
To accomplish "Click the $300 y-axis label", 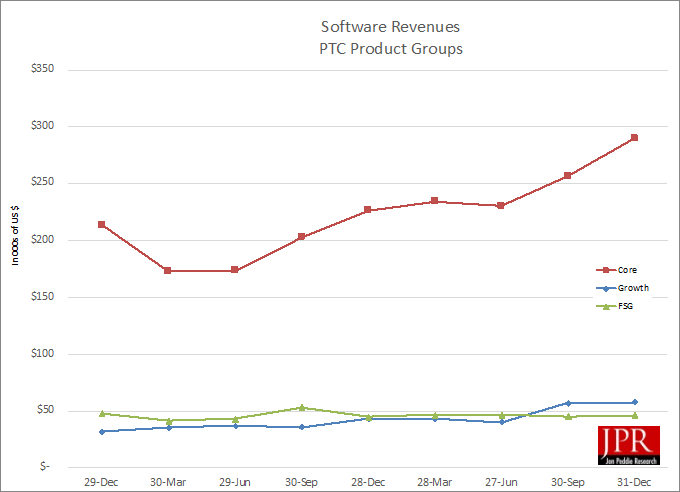I will (x=42, y=126).
